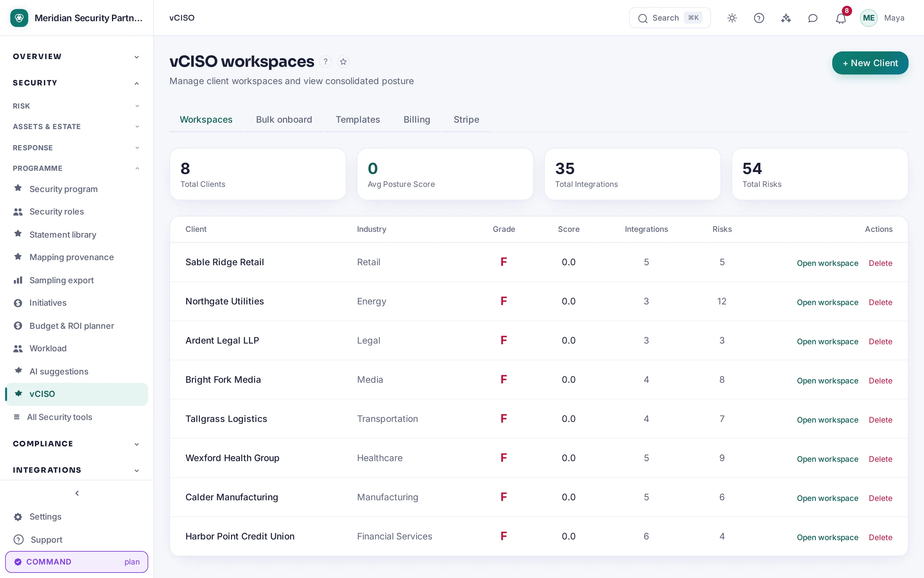Open Initiatives in sidebar

coord(76,303)
